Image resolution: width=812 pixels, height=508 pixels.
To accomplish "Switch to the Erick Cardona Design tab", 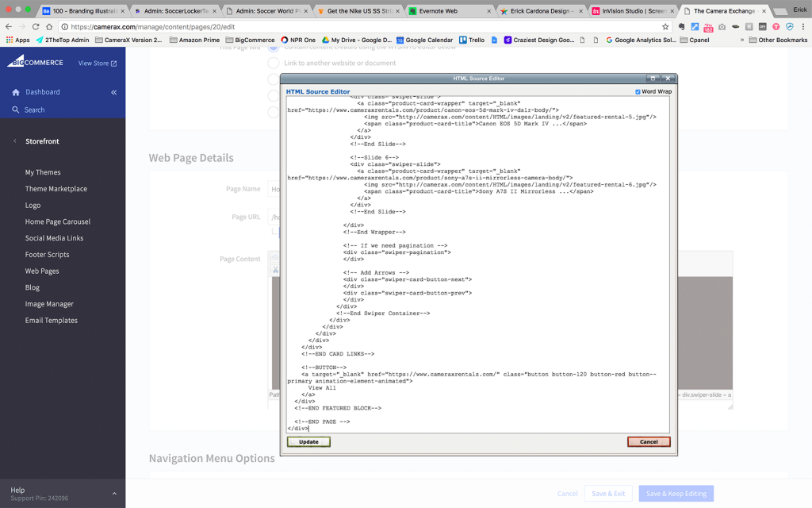I will pyautogui.click(x=542, y=11).
